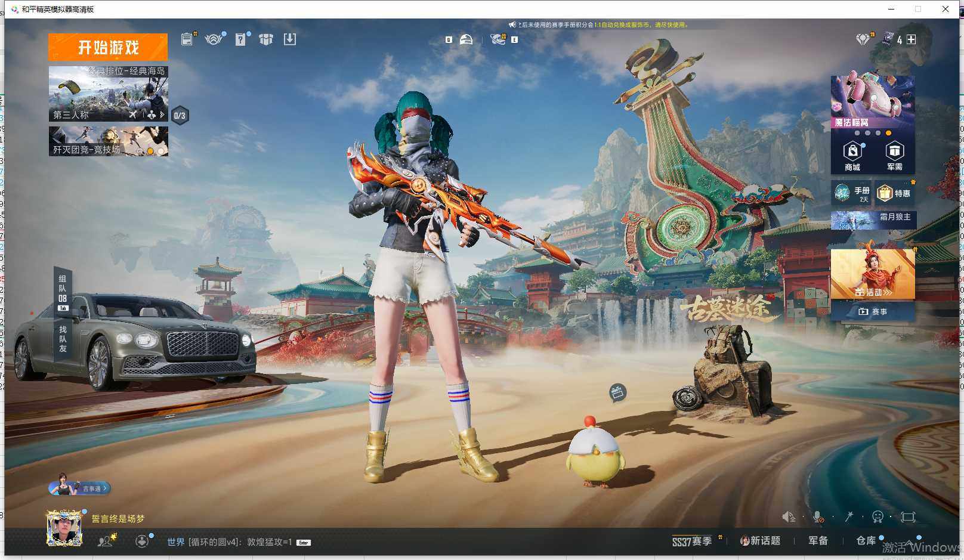Click the film clapper icon above the chick
Viewport: 964px width, 560px height.
(617, 392)
